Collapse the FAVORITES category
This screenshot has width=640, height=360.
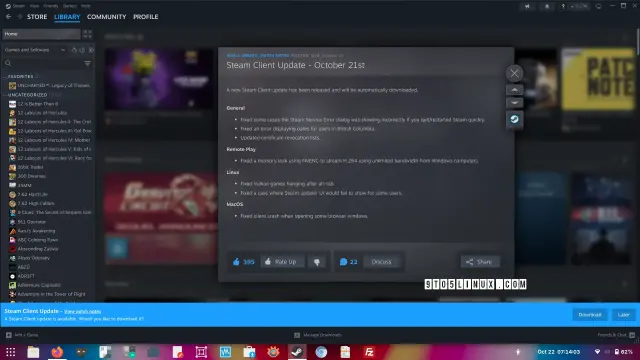tap(20, 76)
